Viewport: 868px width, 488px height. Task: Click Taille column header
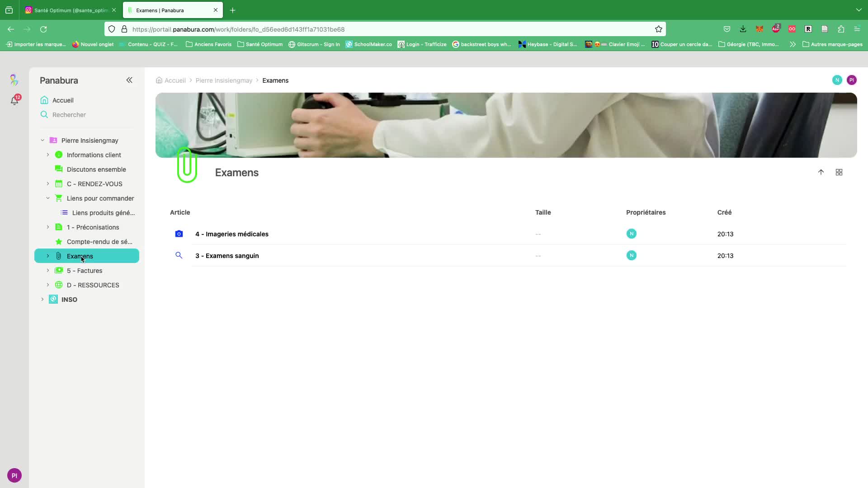click(x=543, y=212)
